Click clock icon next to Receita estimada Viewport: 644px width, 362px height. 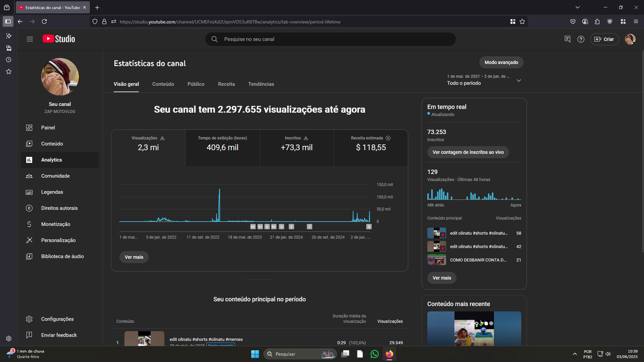(388, 138)
